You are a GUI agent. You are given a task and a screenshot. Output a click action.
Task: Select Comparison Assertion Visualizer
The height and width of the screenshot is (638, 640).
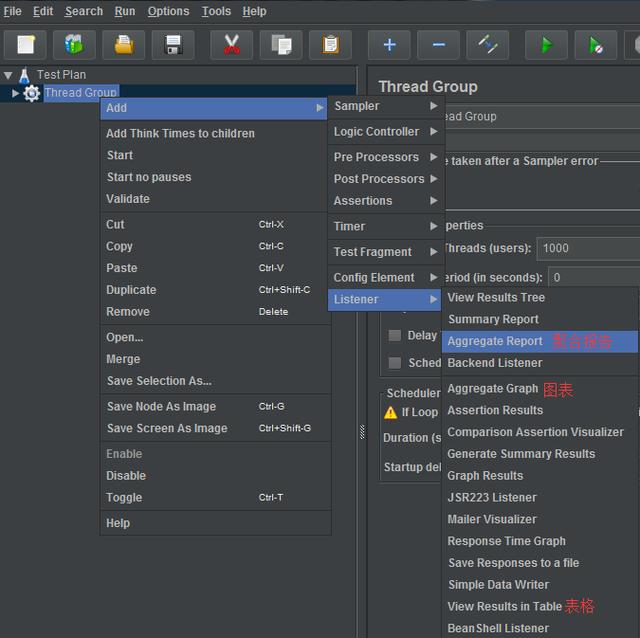click(x=540, y=432)
